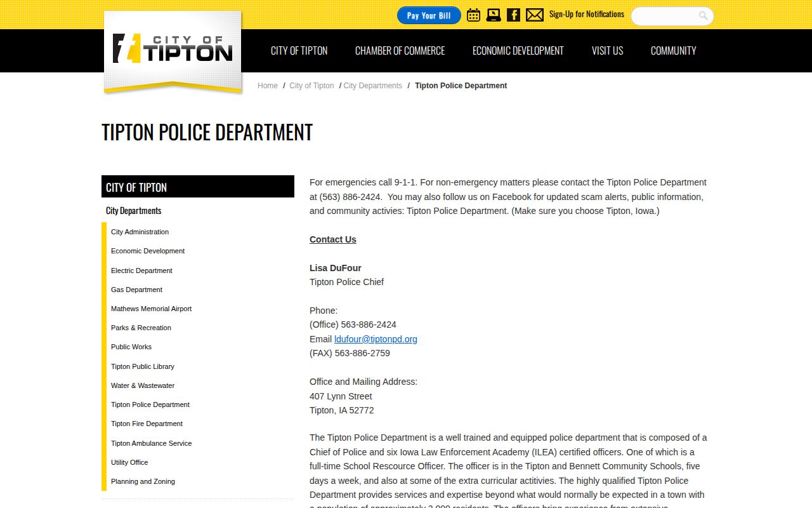Click the fax number 563-886-2759
The height and width of the screenshot is (508, 812).
tap(362, 353)
